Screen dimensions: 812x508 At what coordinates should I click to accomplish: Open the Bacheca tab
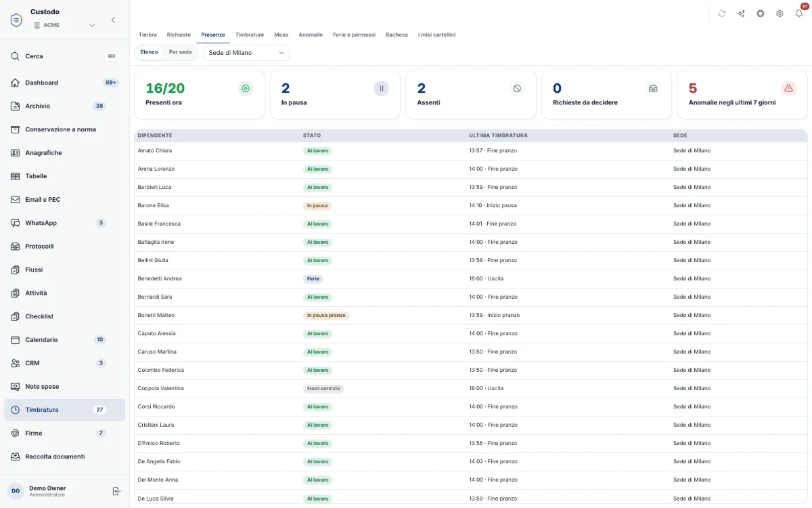coord(397,35)
